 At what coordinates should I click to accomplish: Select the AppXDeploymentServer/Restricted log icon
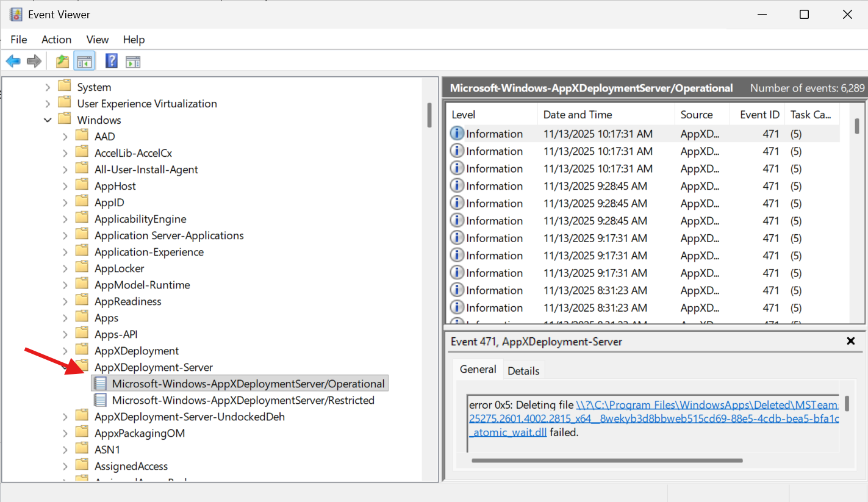click(x=99, y=400)
